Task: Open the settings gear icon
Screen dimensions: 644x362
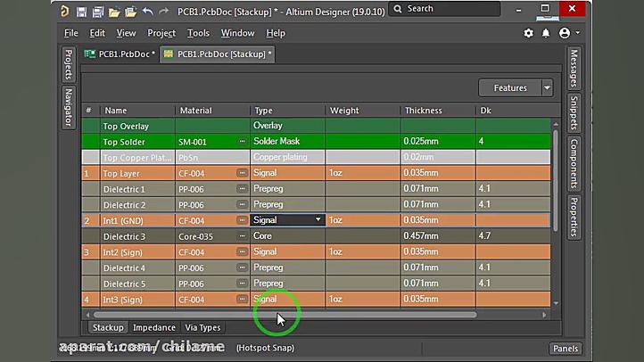Action: pos(528,33)
